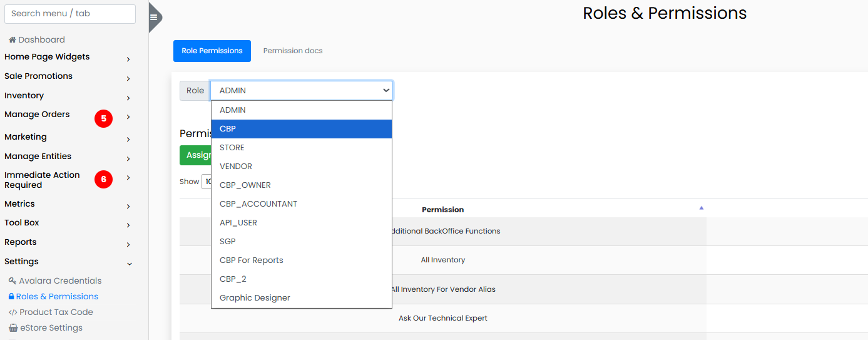Screen dimensions: 868x340
Task: Click the Avalara Credentials key icon
Action: [x=13, y=281]
